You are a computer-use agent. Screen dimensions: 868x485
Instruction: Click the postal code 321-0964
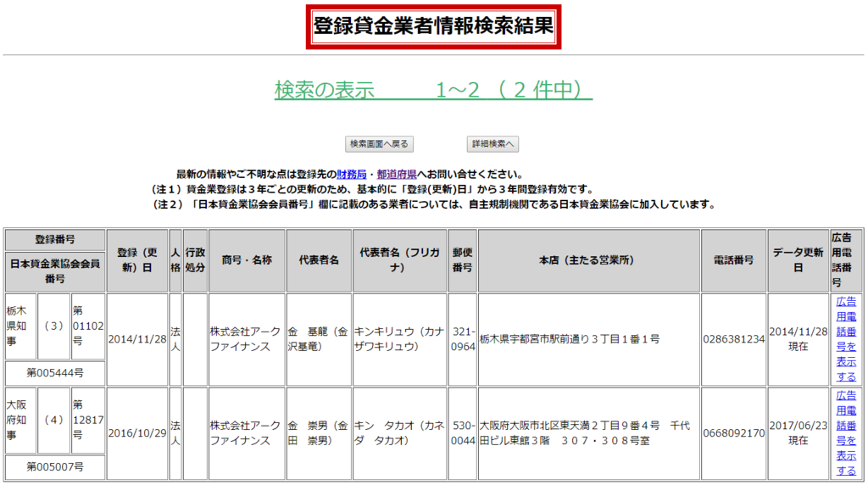click(462, 339)
